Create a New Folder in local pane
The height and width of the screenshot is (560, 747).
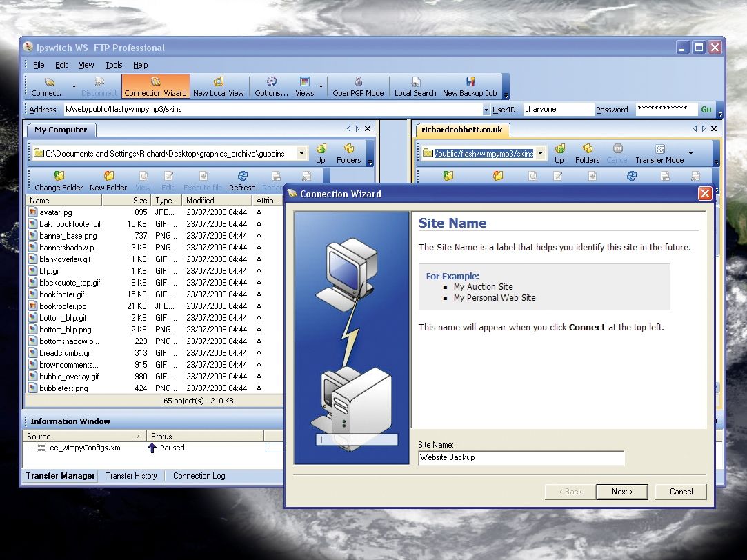pos(108,181)
